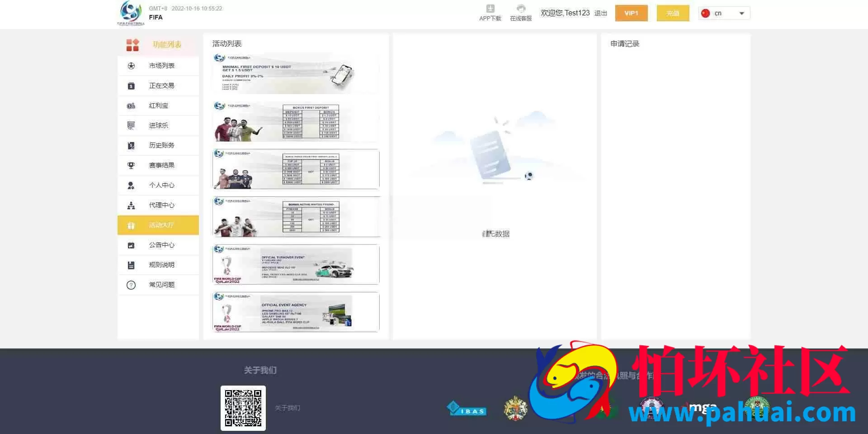Screen dimensions: 868x434
Task: Click the 关于我们 link beside QR code
Action: (x=288, y=408)
